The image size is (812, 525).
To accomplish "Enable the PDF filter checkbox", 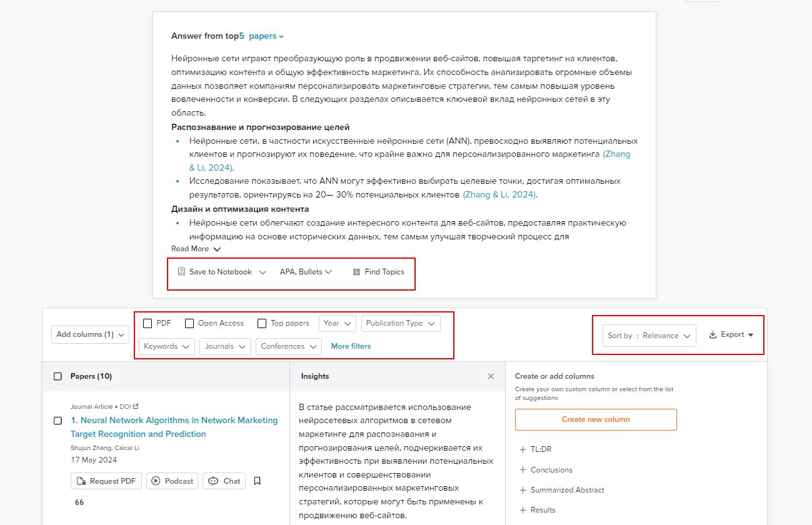I will (x=147, y=323).
